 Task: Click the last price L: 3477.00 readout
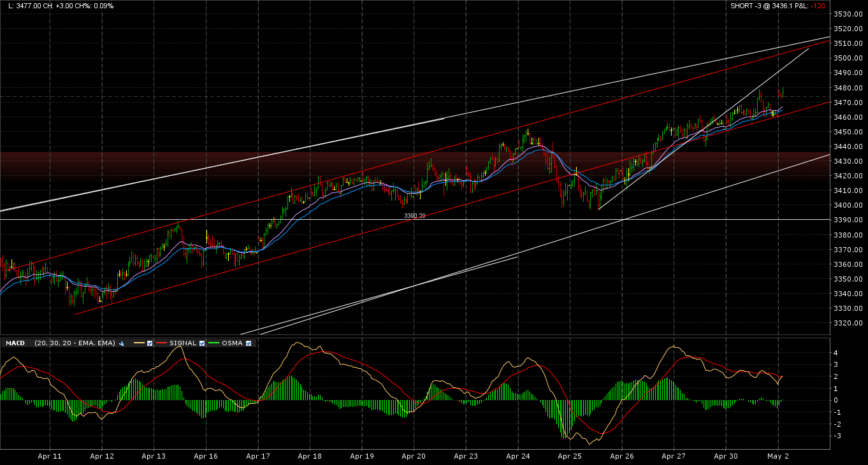pos(25,6)
